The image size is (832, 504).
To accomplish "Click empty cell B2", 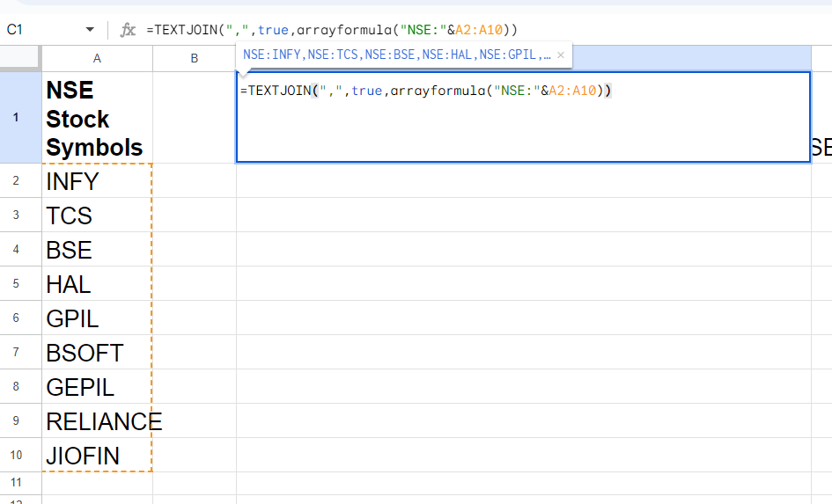I will click(195, 180).
